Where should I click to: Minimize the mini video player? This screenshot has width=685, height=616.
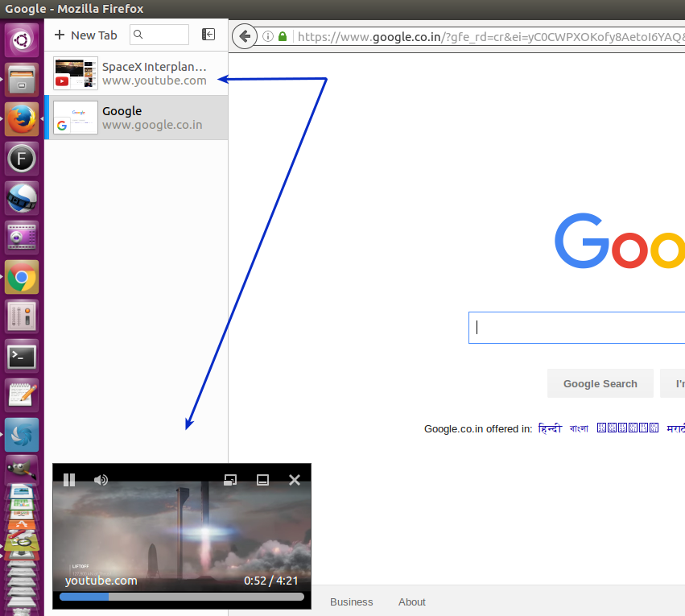point(262,480)
